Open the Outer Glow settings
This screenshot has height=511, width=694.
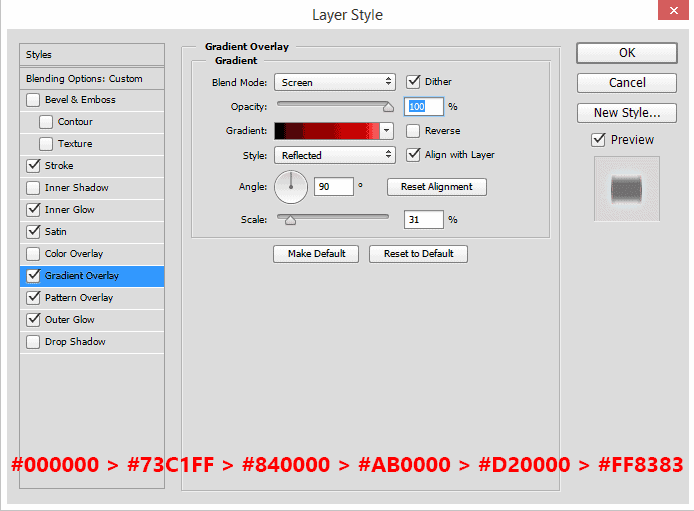coord(70,320)
